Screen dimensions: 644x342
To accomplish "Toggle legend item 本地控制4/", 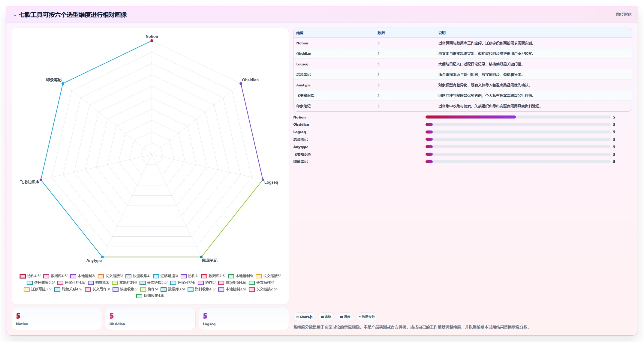I will point(124,283).
